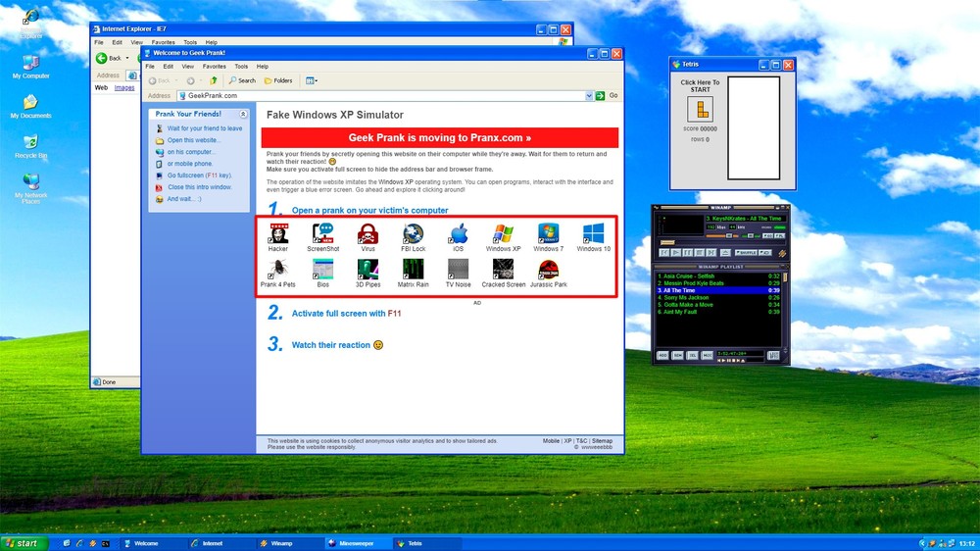This screenshot has height=551, width=980.
Task: Click the Folders toolbar button
Action: tap(278, 80)
